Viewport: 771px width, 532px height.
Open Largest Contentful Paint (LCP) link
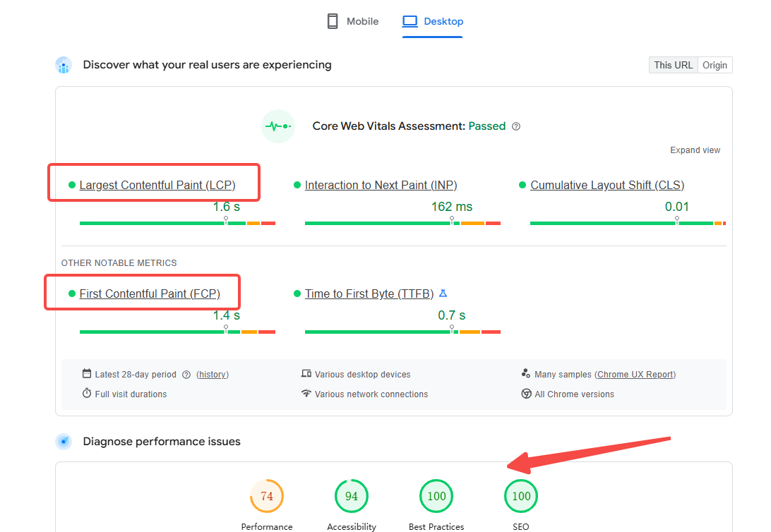point(157,185)
